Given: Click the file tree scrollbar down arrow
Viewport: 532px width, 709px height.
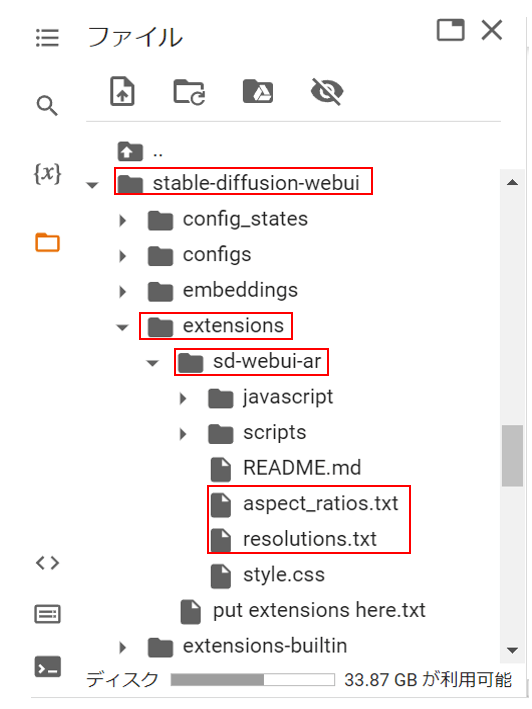Looking at the screenshot, I should click(512, 650).
